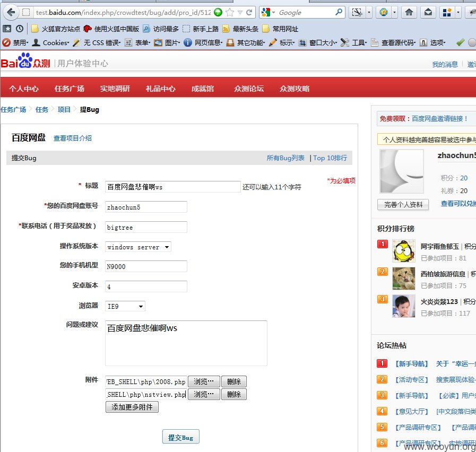Image resolution: width=476 pixels, height=452 pixels.
Task: Open Top 10排行 link
Action: pyautogui.click(x=330, y=158)
